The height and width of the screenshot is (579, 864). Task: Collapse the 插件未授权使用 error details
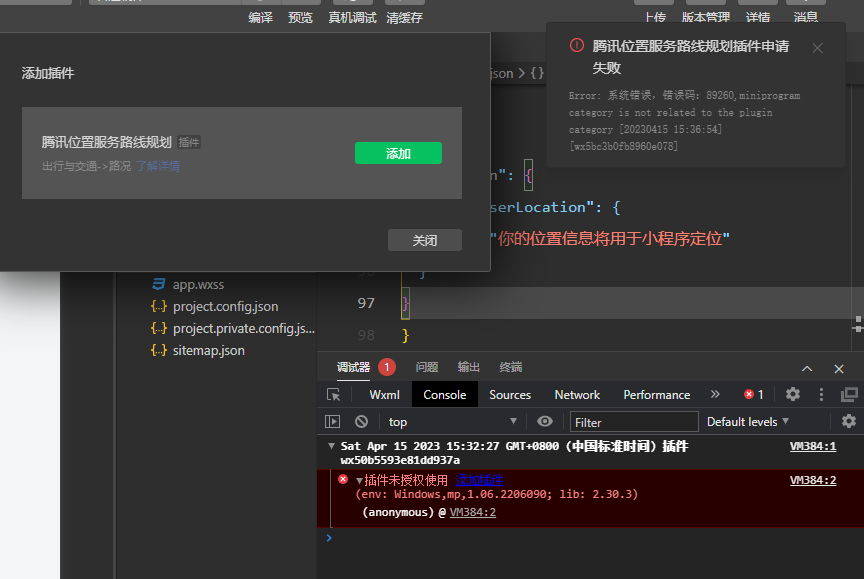[x=359, y=480]
